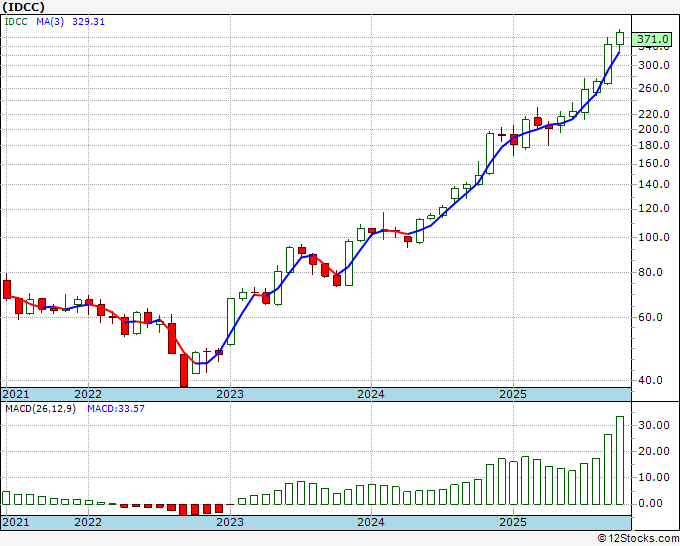Select 2022 on the price chart timeline
Image resolution: width=680 pixels, height=546 pixels.
click(x=88, y=394)
